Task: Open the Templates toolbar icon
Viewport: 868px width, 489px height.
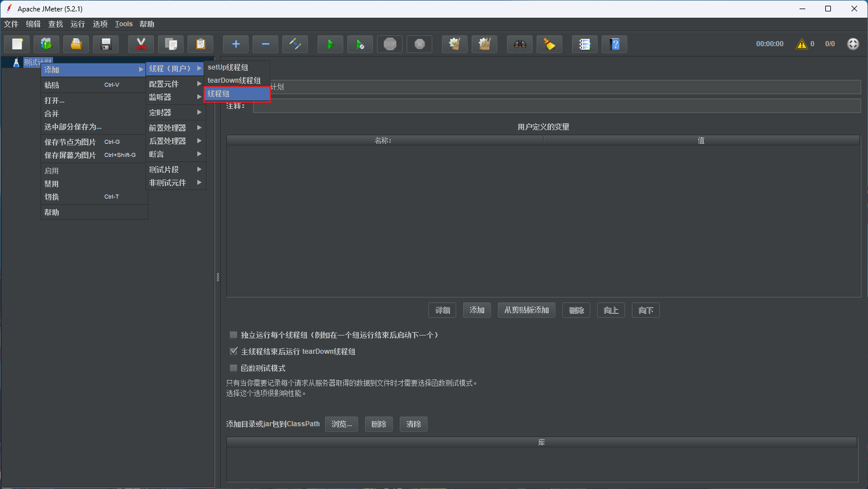Action: (x=47, y=44)
